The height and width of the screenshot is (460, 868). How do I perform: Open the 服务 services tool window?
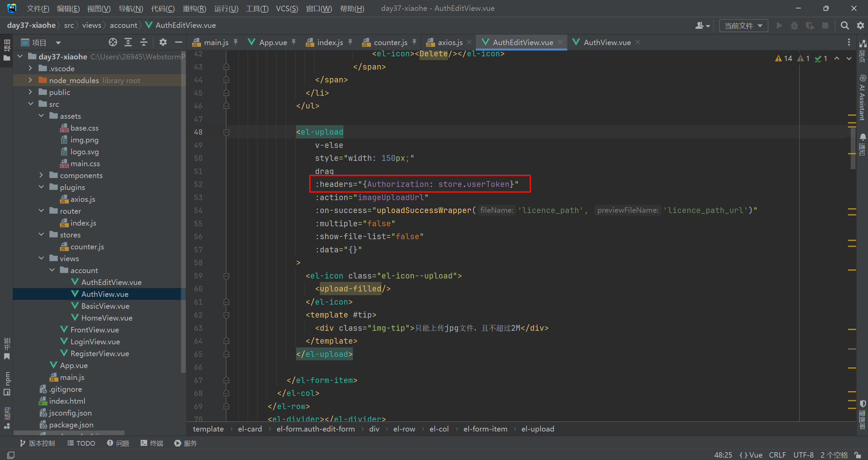[185, 443]
